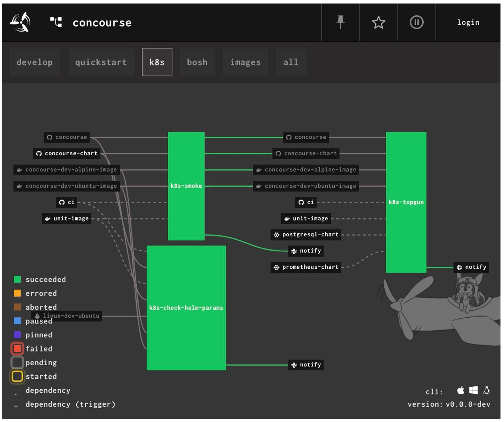Download the macOS CLI via Apple icon
504x422 pixels.
pos(461,390)
